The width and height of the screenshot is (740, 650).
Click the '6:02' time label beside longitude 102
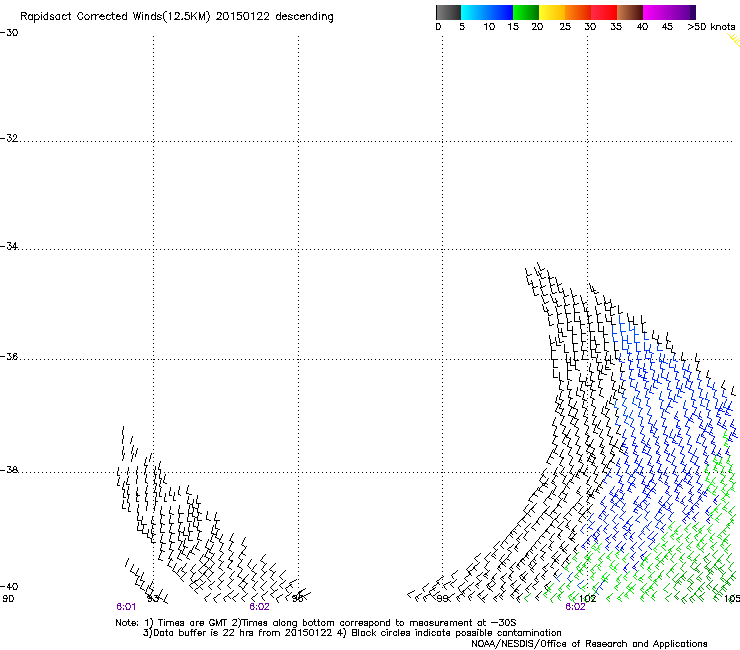click(575, 607)
